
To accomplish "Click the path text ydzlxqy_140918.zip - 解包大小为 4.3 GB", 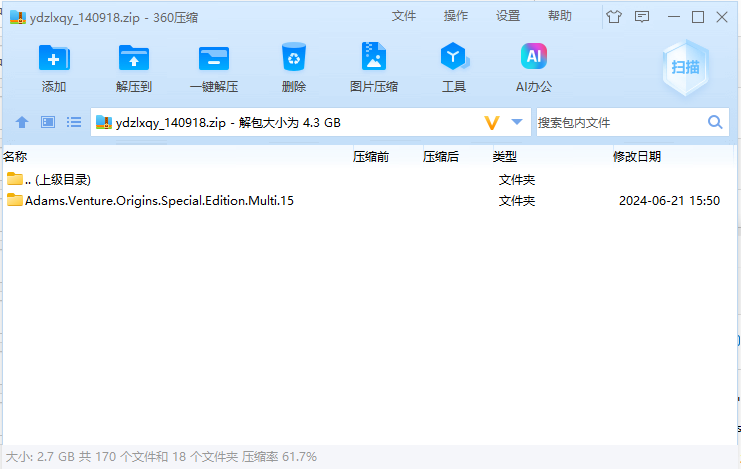I will [x=228, y=123].
